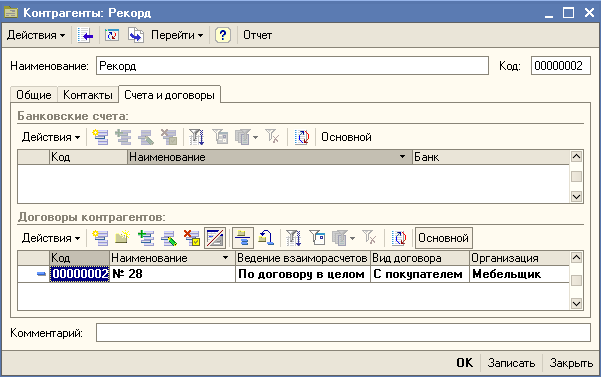Collapse the contract row with the minus marker
601x377 pixels.
point(41,274)
